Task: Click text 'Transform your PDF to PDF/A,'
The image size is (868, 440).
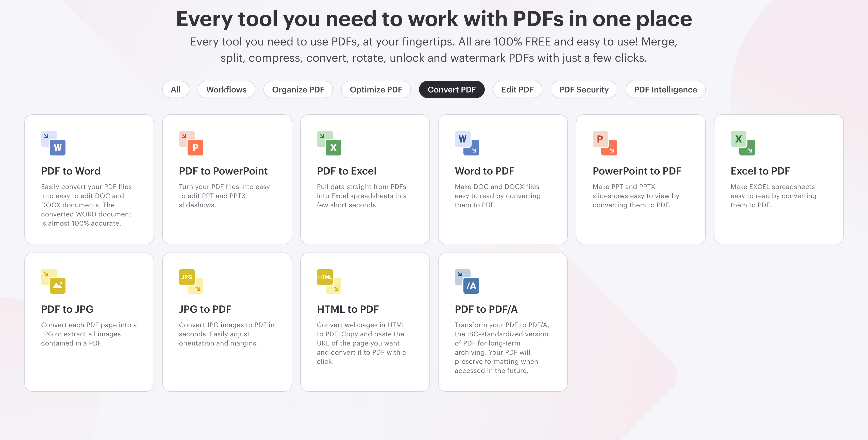Action: pyautogui.click(x=502, y=325)
